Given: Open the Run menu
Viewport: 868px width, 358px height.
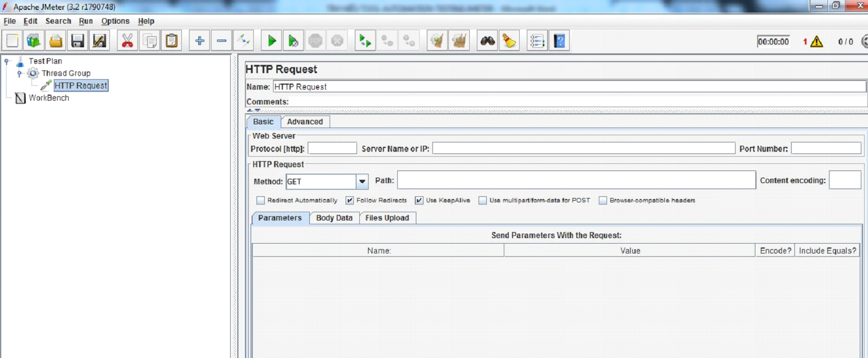Looking at the screenshot, I should tap(86, 21).
